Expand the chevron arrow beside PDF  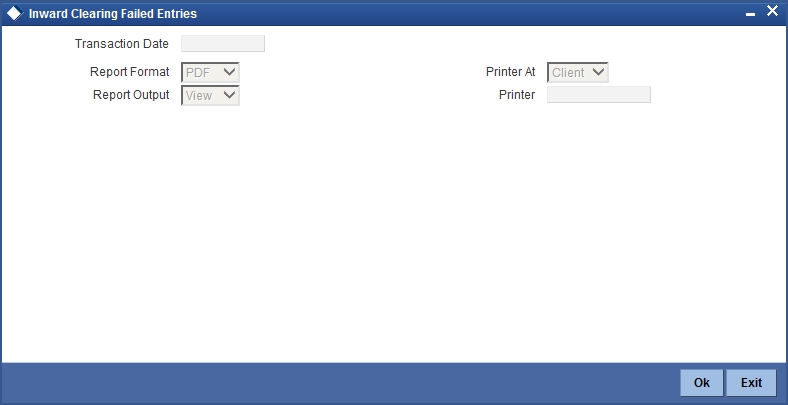[x=229, y=72]
